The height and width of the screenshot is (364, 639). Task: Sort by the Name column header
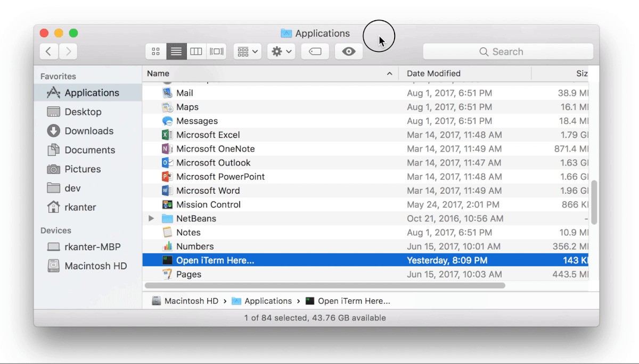tap(270, 73)
